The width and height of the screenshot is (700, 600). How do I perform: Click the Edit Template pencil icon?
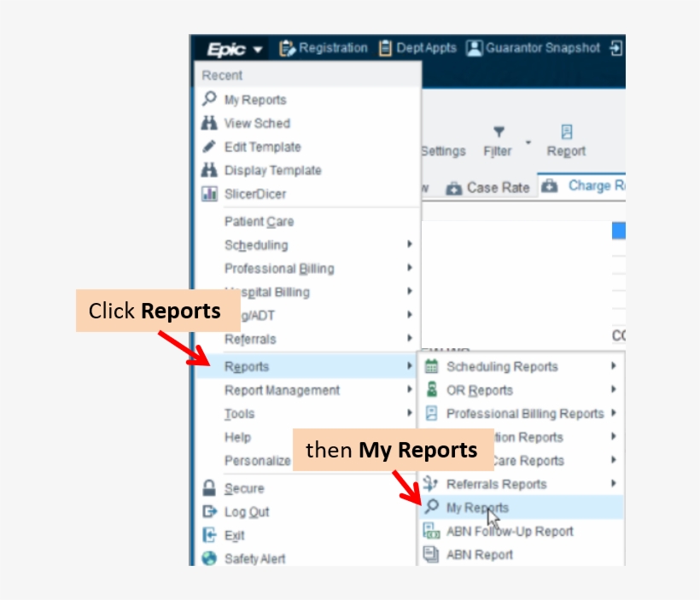tap(209, 146)
